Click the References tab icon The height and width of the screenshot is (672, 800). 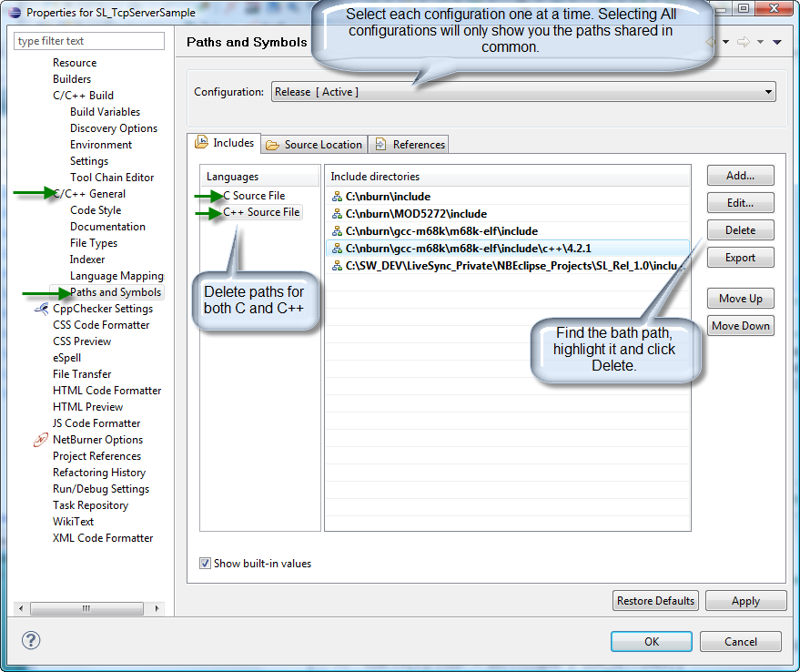tap(381, 145)
